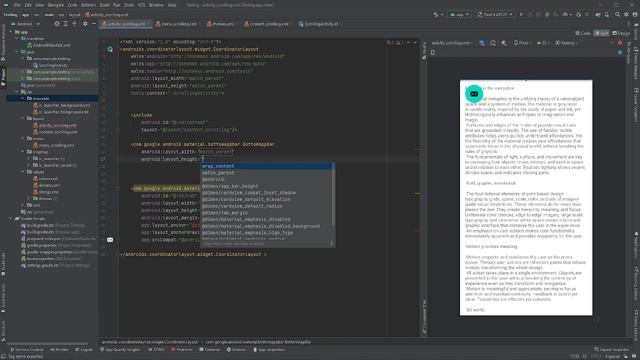Viewport: 640px width, 360px height.
Task: Collapse the Gradle Scripts tree node
Action: tap(11, 218)
